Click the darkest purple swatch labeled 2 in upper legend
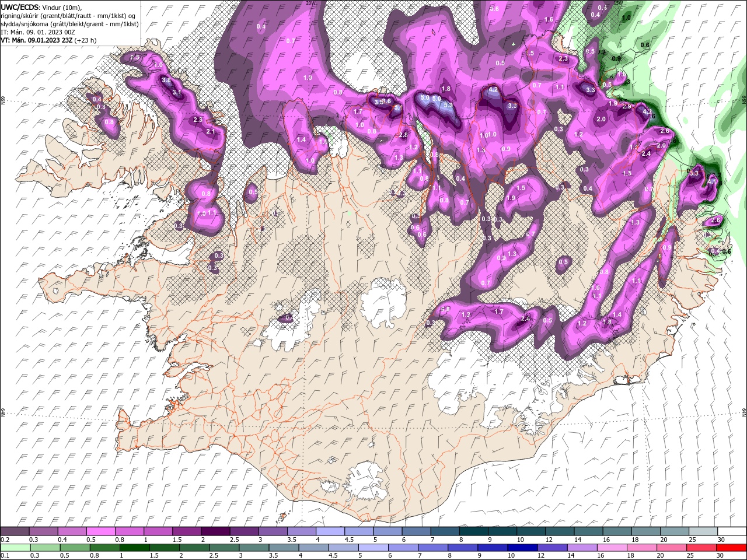 (x=215, y=531)
